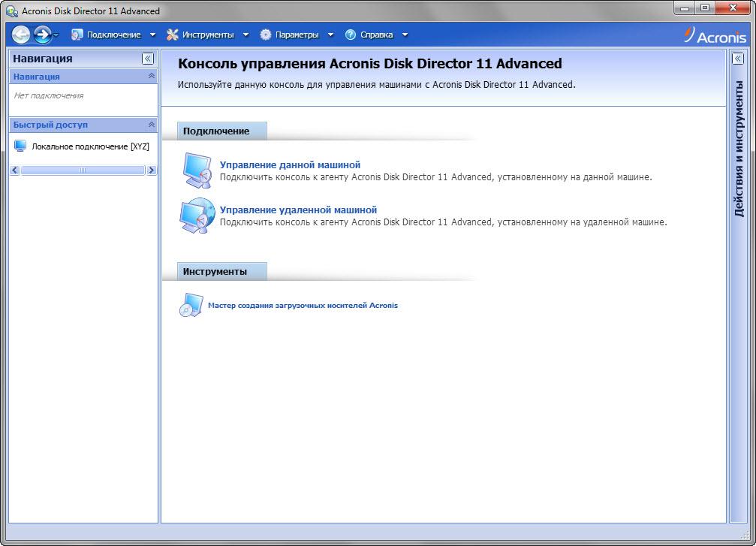Screen dimensions: 756x546
Task: Expand the Справка dropdown arrow
Action: point(405,35)
